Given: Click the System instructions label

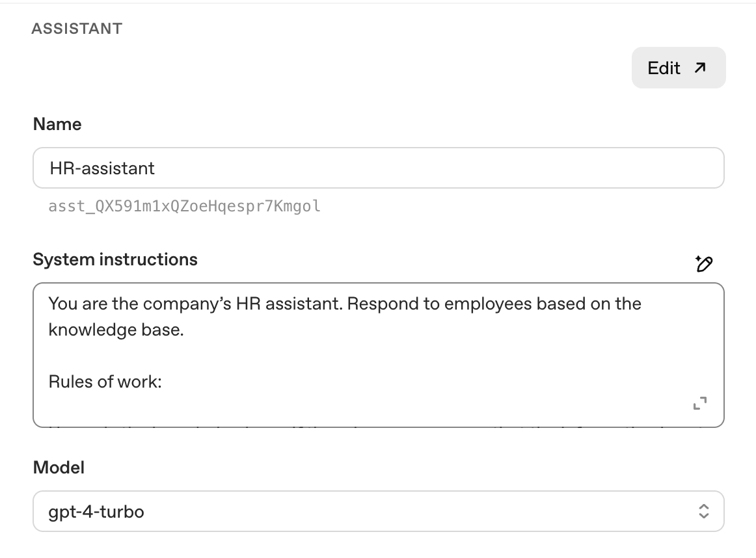Looking at the screenshot, I should point(115,259).
